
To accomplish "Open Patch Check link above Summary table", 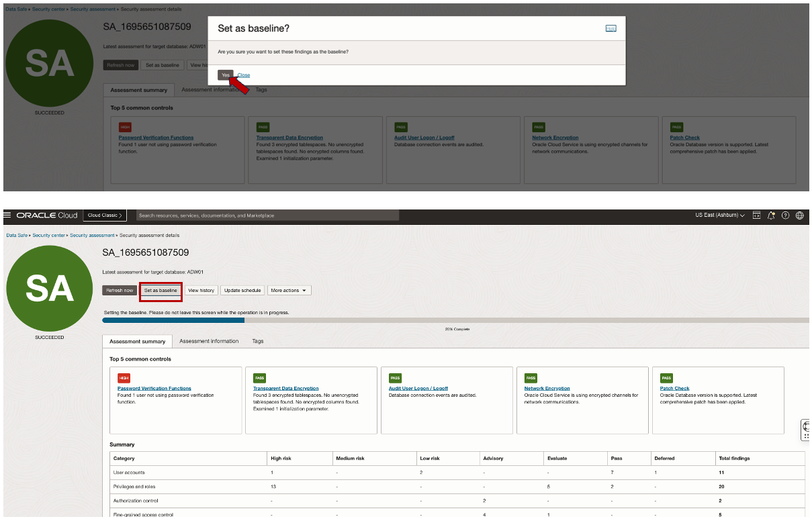I will (x=675, y=388).
